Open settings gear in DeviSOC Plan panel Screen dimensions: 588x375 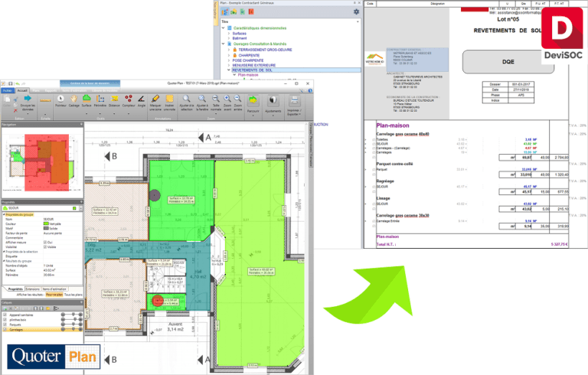pyautogui.click(x=356, y=11)
